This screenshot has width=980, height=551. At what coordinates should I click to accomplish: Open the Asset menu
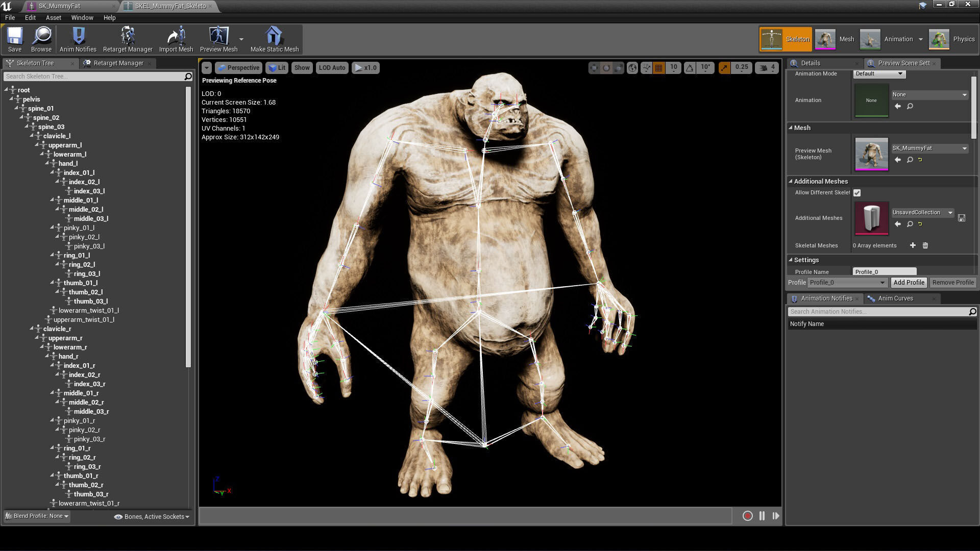53,18
